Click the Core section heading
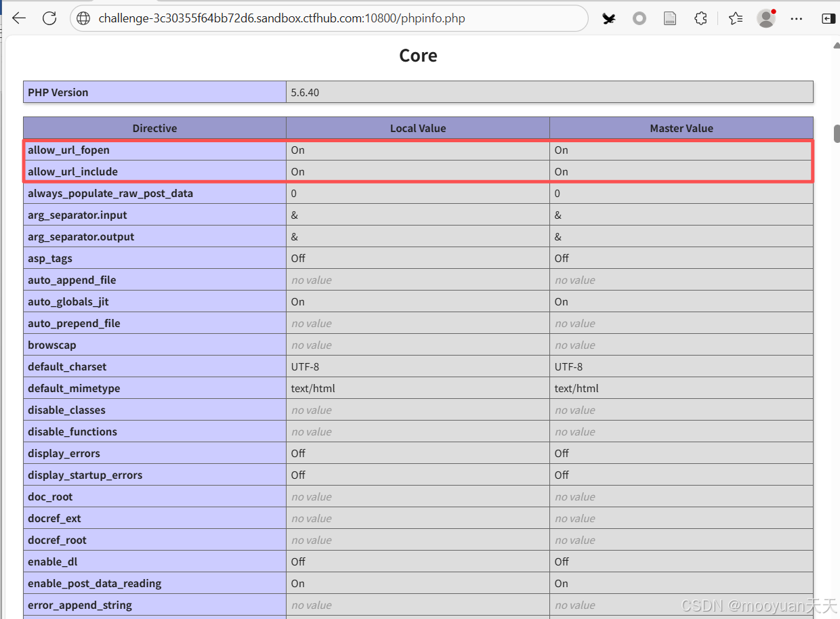 418,56
